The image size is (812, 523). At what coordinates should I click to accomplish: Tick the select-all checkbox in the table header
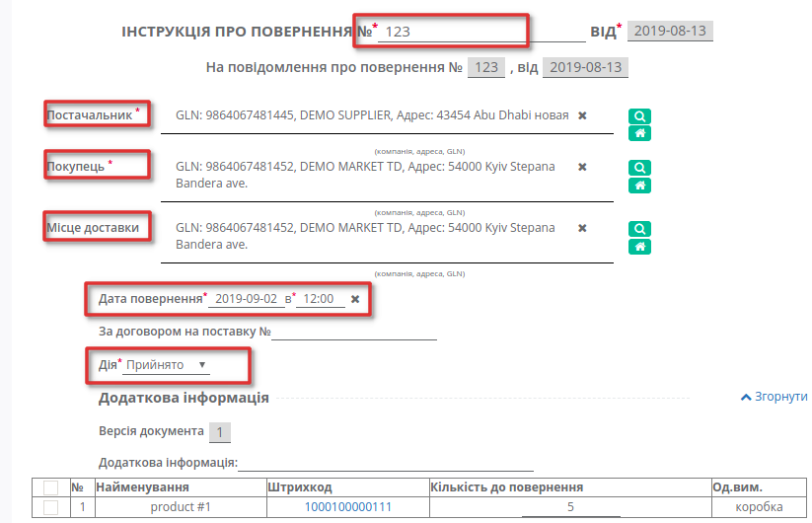coord(50,487)
